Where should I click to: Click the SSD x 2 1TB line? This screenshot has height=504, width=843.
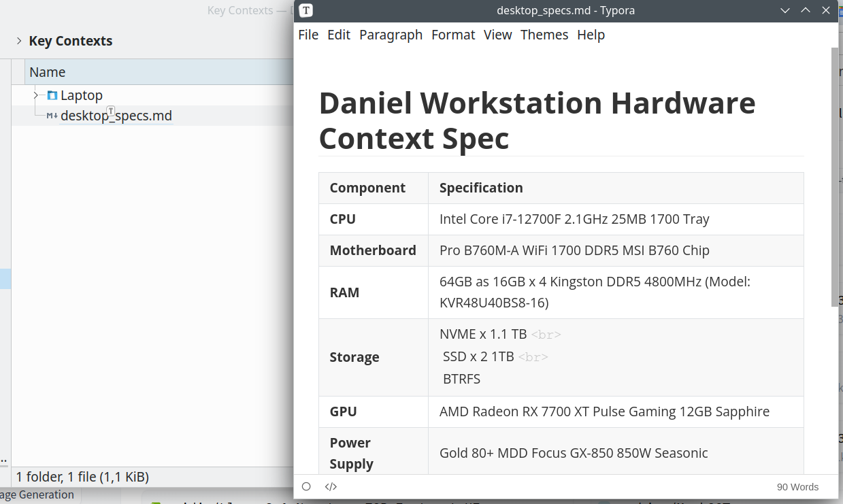click(x=478, y=356)
